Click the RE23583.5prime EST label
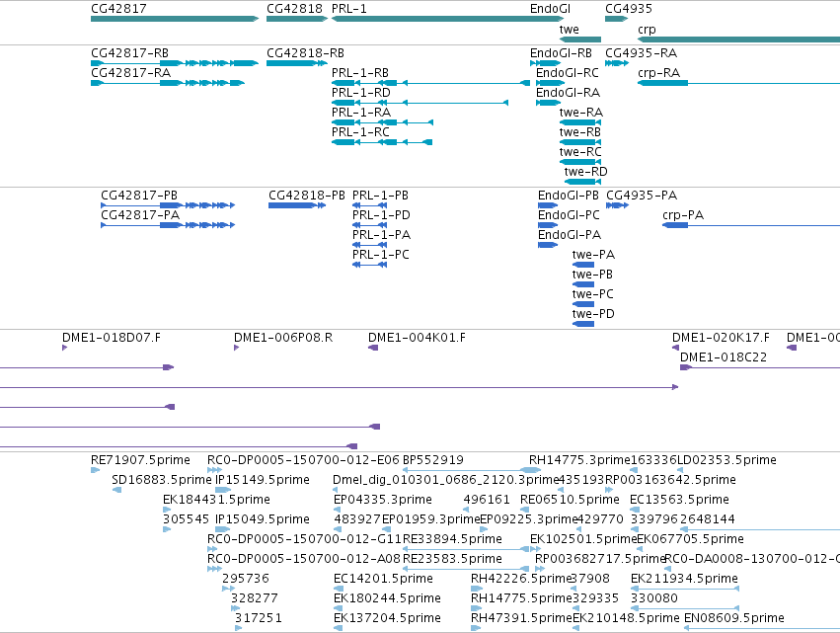This screenshot has width=840, height=633. [452, 559]
